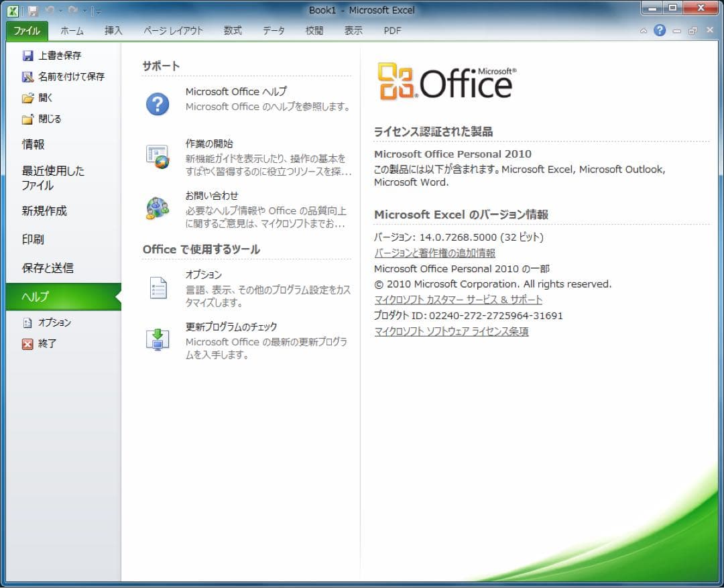Open マイクロソフト ソフトウェア ライセンス条項 link
Viewport: 724px width, 588px height.
point(451,332)
